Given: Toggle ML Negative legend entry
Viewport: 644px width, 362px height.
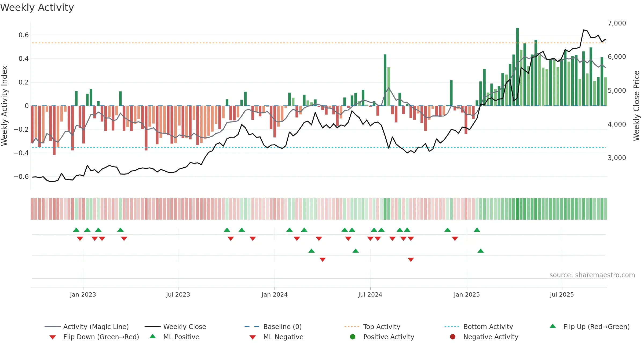Looking at the screenshot, I should [x=276, y=337].
